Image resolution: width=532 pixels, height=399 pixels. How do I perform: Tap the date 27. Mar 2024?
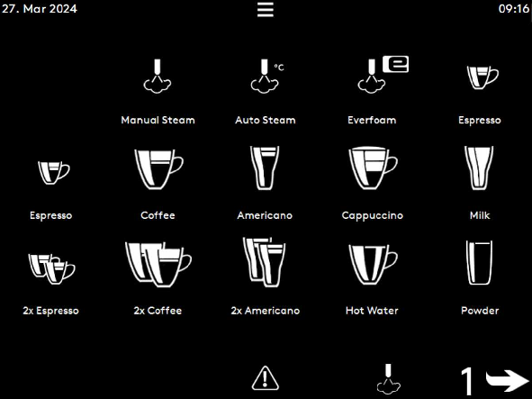point(40,8)
